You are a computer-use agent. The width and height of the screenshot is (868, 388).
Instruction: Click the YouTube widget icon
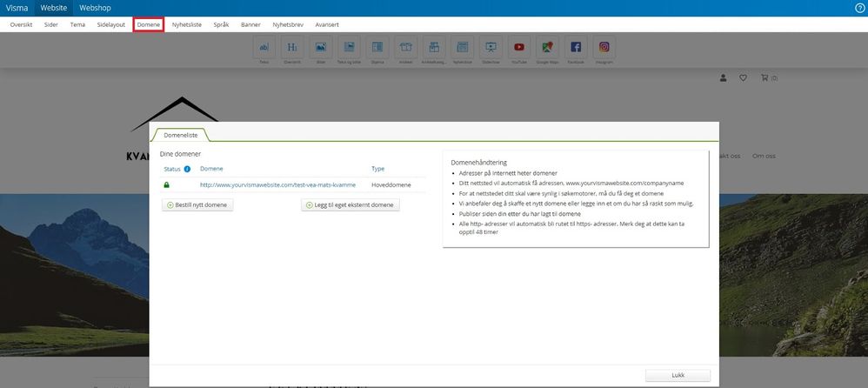point(518,47)
